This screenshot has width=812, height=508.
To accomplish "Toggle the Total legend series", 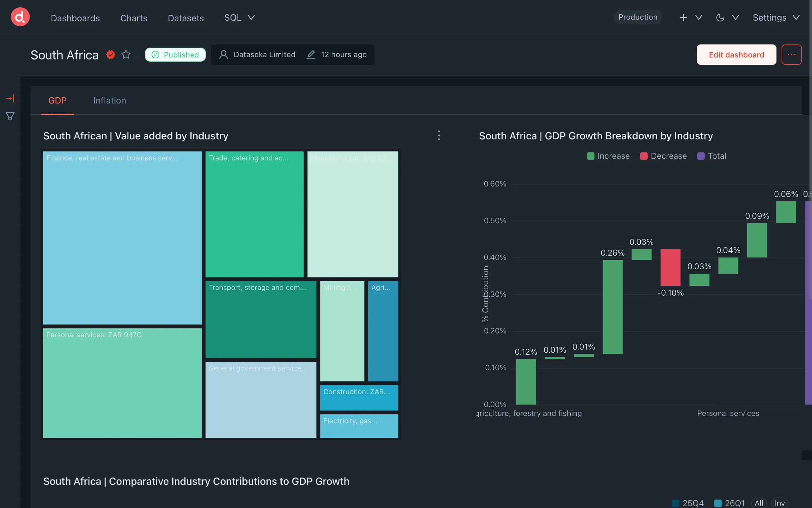I will (711, 156).
